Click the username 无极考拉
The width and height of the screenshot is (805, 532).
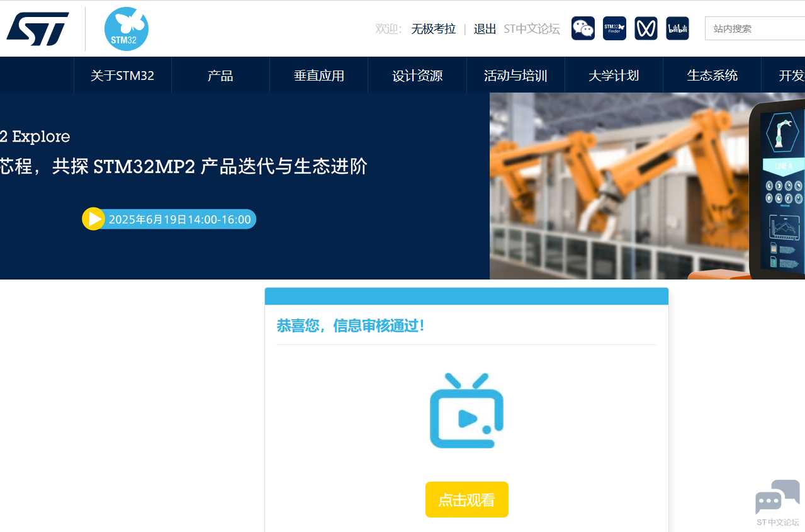point(434,29)
